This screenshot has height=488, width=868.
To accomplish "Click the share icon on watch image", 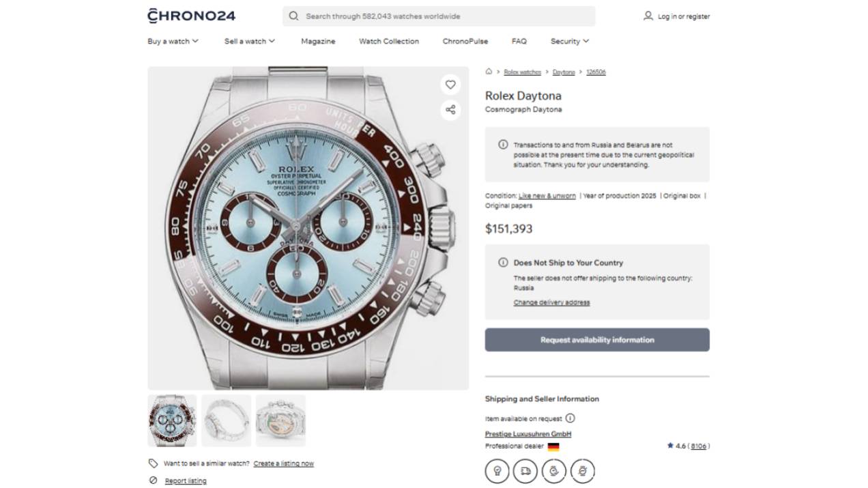I will coord(450,110).
